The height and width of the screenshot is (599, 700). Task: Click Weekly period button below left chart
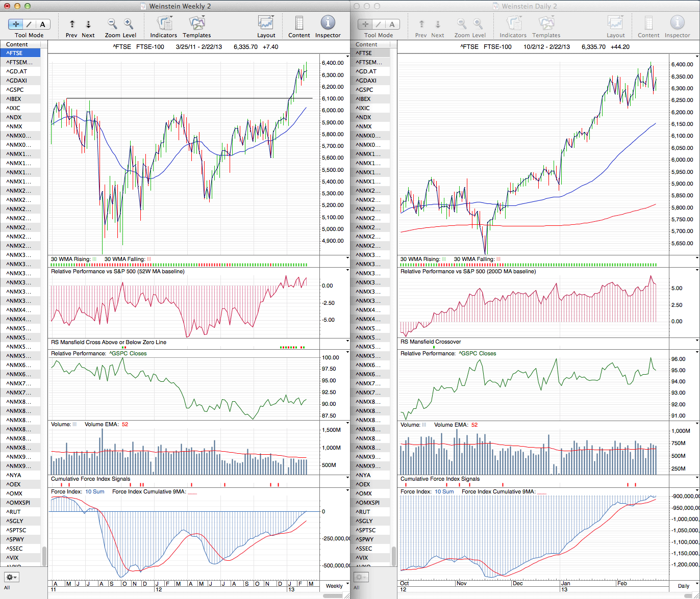click(x=334, y=586)
